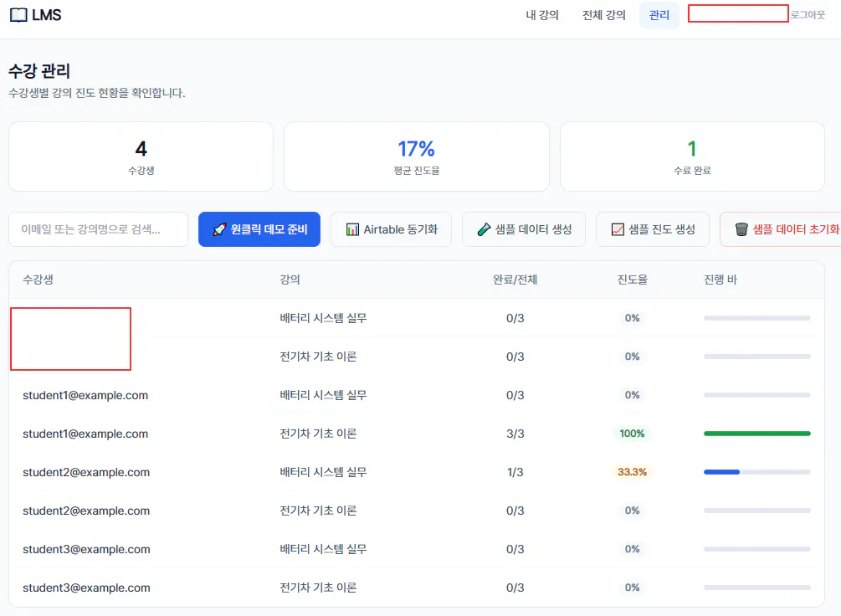Select the 관리 menu item
Image resolution: width=841 pixels, height=616 pixels.
(659, 14)
